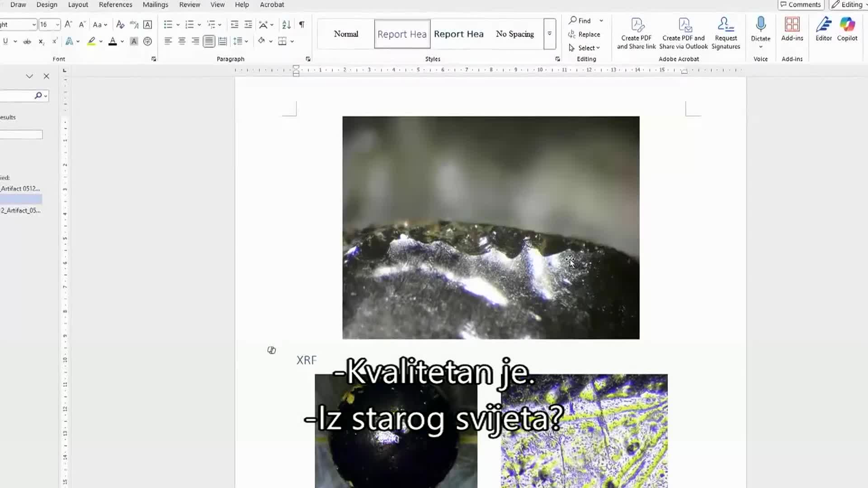Open the text highlight color swatch

[92, 42]
